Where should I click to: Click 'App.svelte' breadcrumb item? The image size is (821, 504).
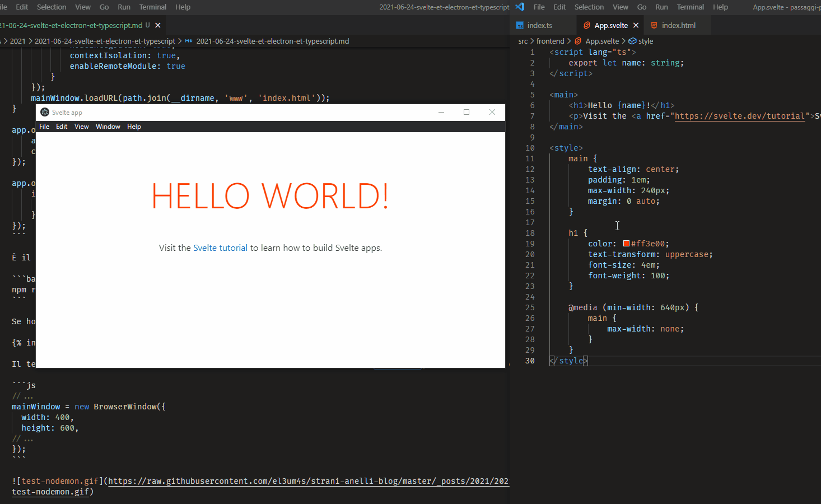tap(602, 41)
